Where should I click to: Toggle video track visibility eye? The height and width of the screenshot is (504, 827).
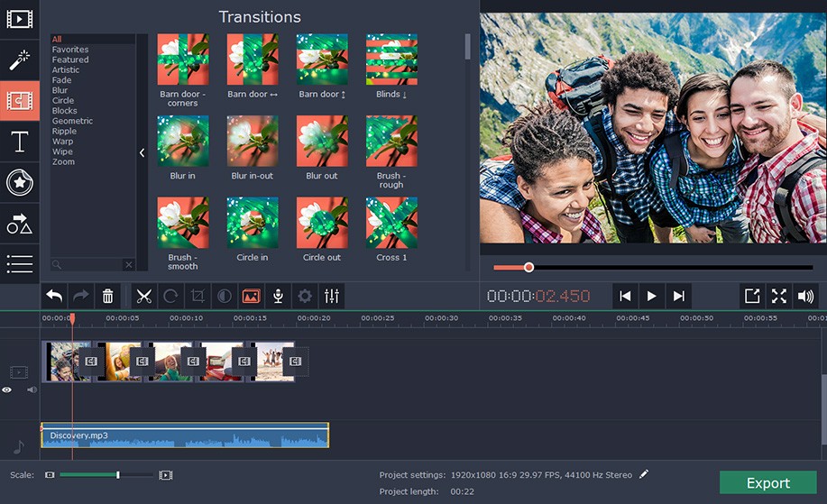7,390
